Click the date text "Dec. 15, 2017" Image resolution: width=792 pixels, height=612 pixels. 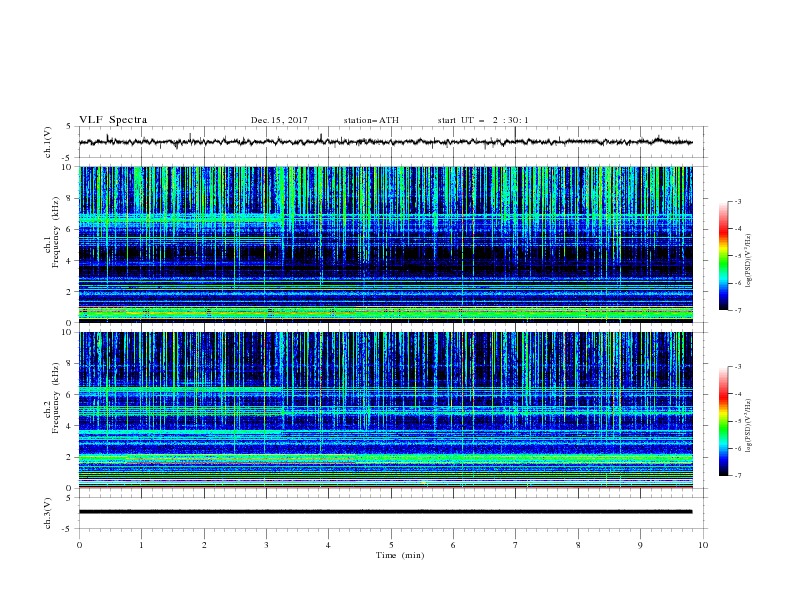tap(279, 120)
